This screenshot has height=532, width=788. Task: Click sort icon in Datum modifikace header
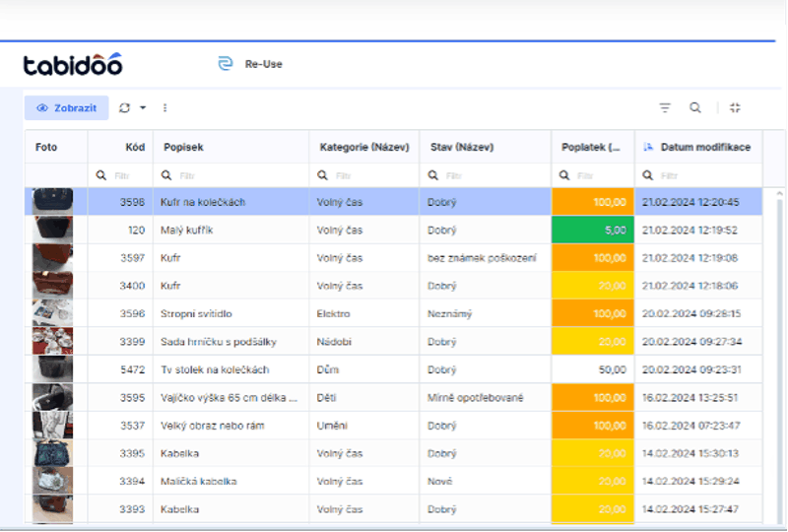(648, 147)
